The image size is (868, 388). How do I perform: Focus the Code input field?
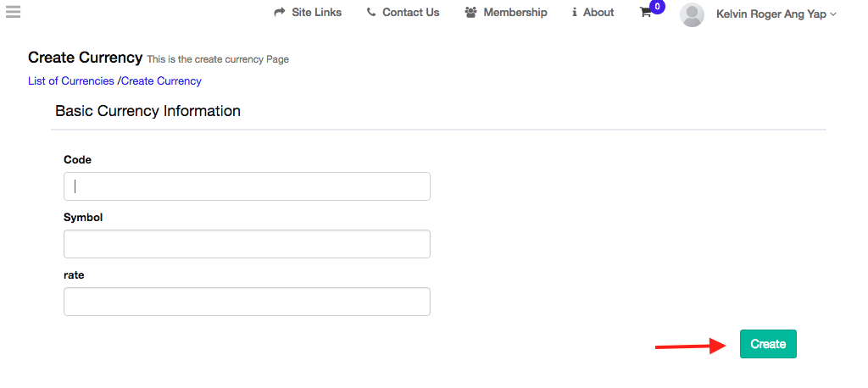pyautogui.click(x=247, y=186)
